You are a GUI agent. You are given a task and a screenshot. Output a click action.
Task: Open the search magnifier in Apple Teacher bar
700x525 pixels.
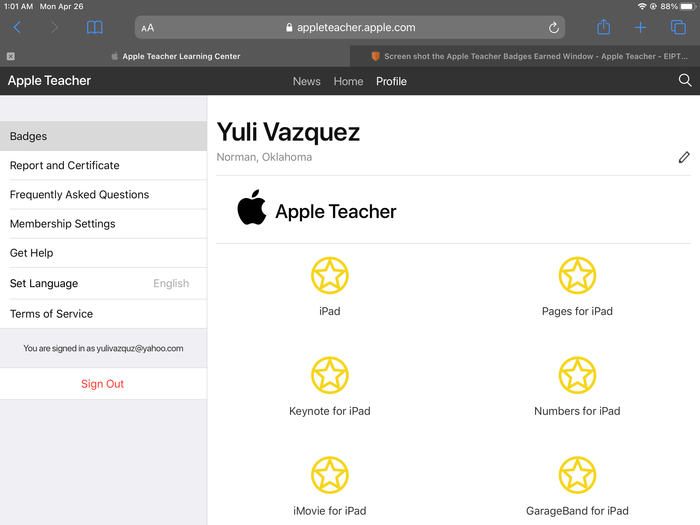[x=685, y=80]
